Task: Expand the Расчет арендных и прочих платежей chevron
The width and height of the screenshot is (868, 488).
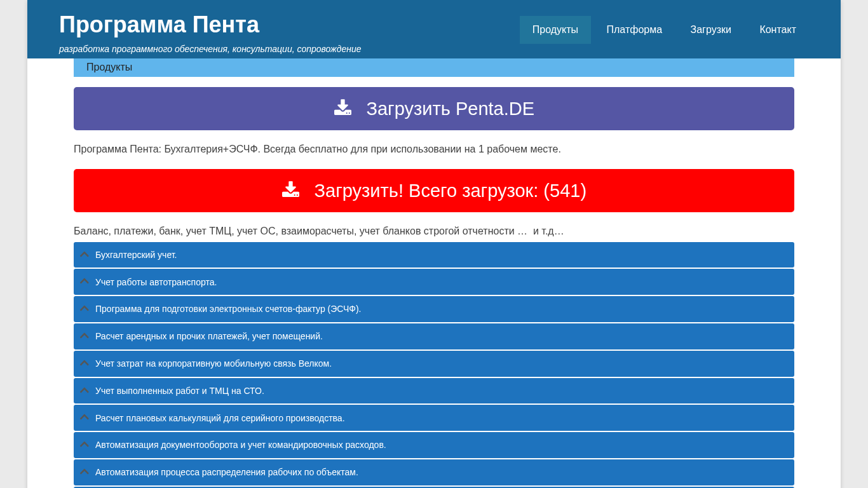Action: pos(85,335)
